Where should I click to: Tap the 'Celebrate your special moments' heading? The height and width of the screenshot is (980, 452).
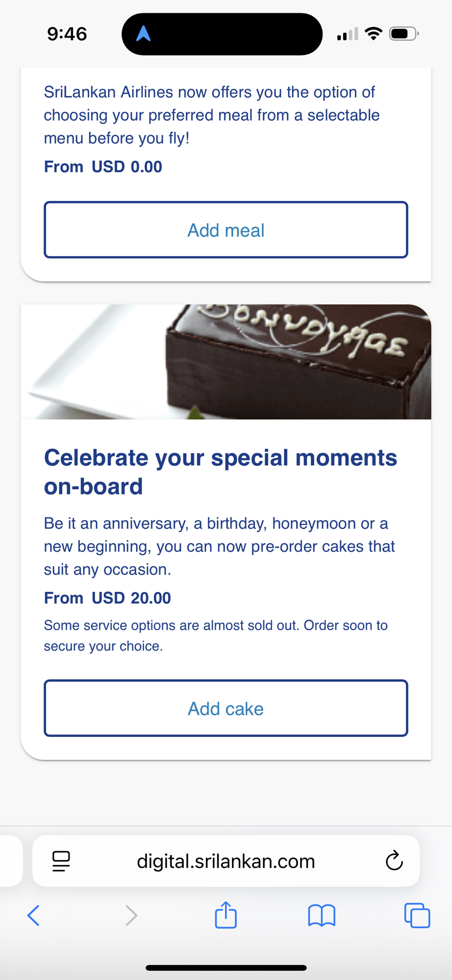point(221,471)
